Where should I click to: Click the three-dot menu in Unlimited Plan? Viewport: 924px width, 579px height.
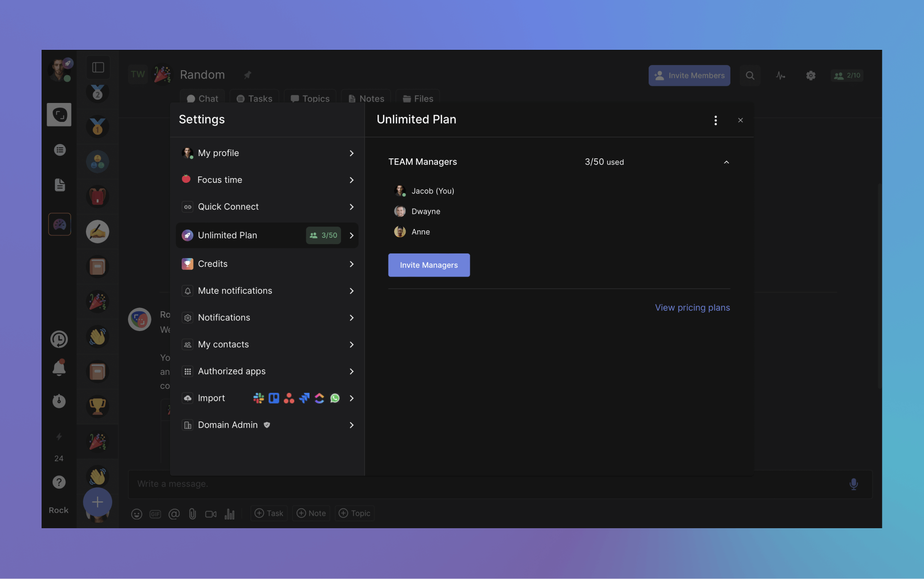[x=716, y=121]
